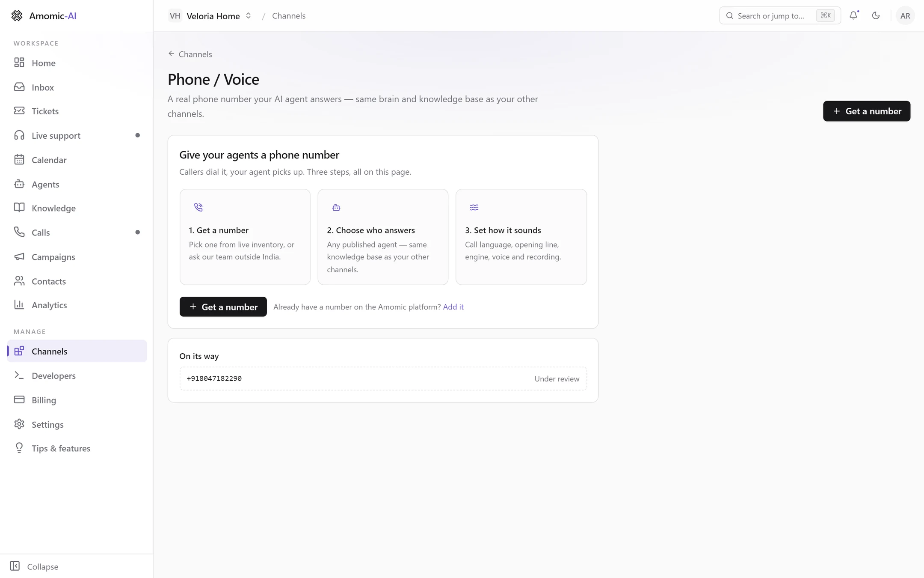
Task: Open the Calendar icon in sidebar
Action: point(19,160)
